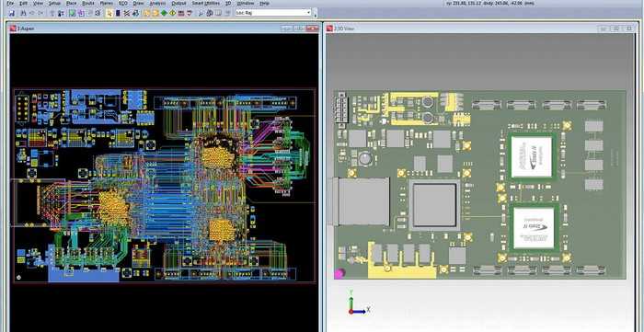
Task: Click the Save icon in the toolbar
Action: point(12,13)
